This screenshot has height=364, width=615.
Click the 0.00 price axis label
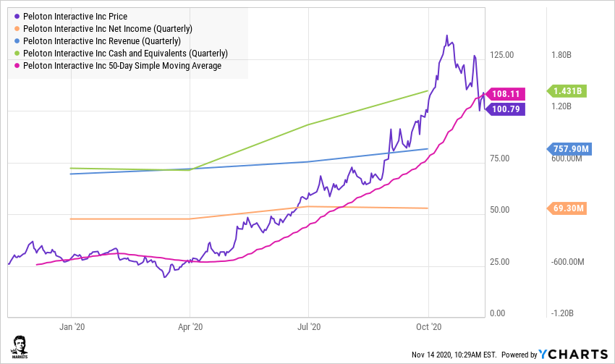pyautogui.click(x=497, y=313)
